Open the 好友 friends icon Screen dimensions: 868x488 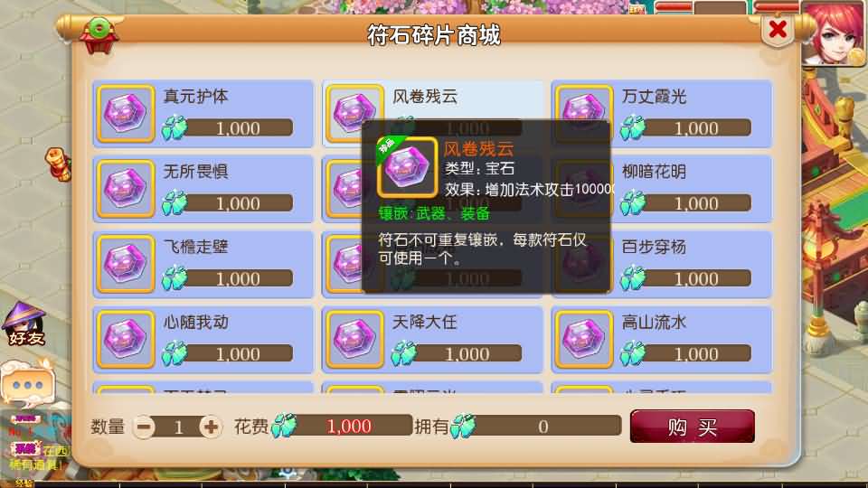click(24, 324)
